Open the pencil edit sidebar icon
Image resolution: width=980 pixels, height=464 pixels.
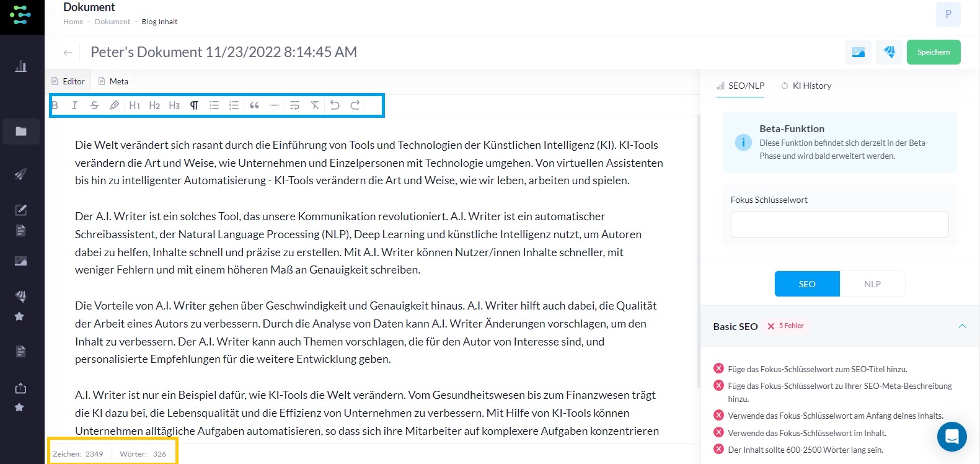coord(20,210)
